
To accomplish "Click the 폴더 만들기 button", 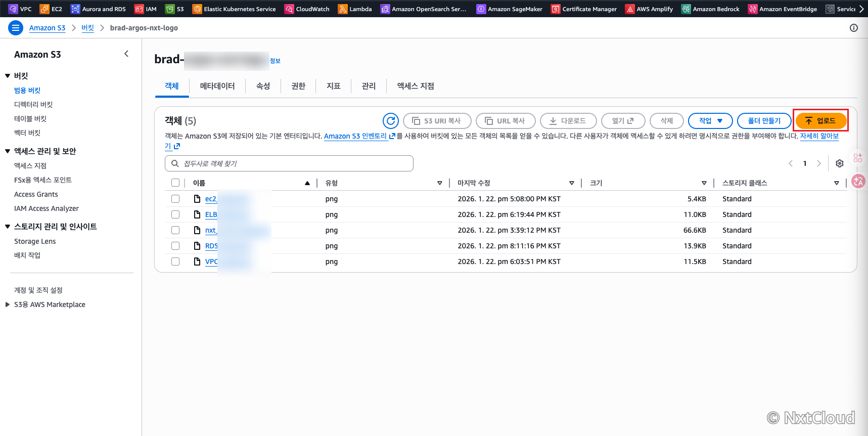I will 764,121.
